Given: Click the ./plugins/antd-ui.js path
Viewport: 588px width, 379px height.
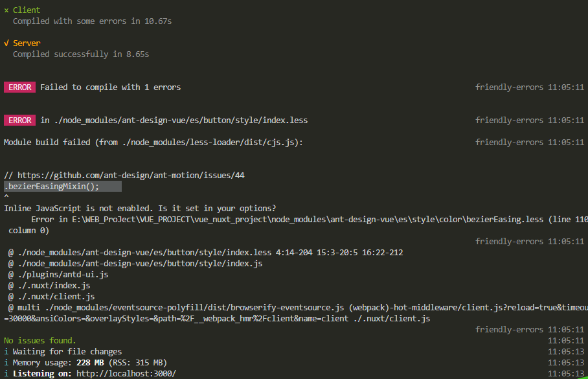Looking at the screenshot, I should point(62,275).
